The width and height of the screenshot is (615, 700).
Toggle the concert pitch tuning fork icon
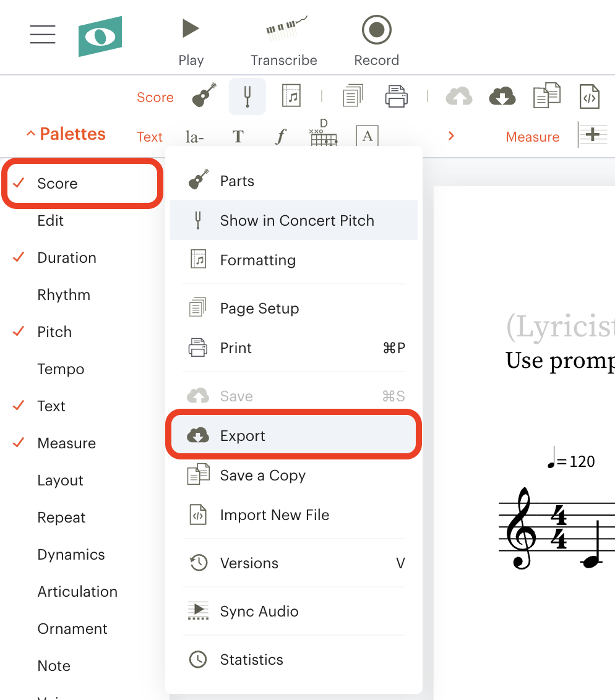(x=247, y=96)
